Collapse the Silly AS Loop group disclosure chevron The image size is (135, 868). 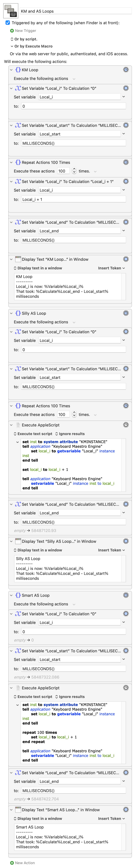pyautogui.click(x=11, y=313)
